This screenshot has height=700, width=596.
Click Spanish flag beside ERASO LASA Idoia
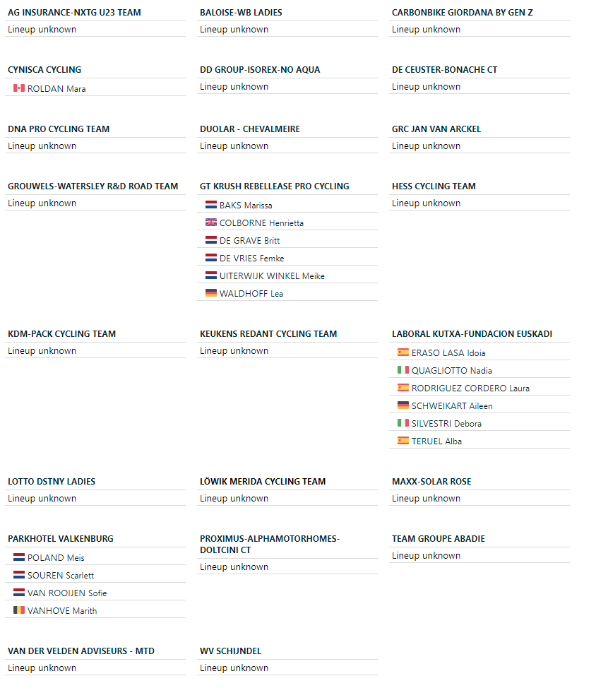403,352
